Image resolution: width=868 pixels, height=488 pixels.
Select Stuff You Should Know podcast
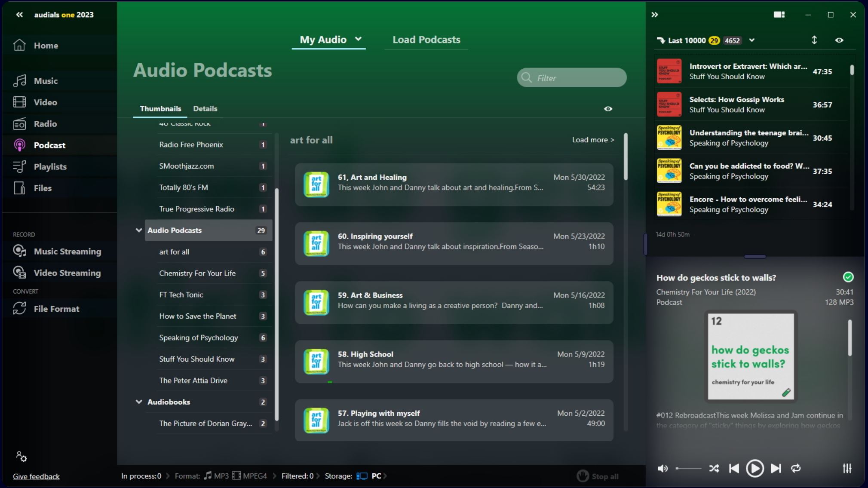click(x=214, y=359)
